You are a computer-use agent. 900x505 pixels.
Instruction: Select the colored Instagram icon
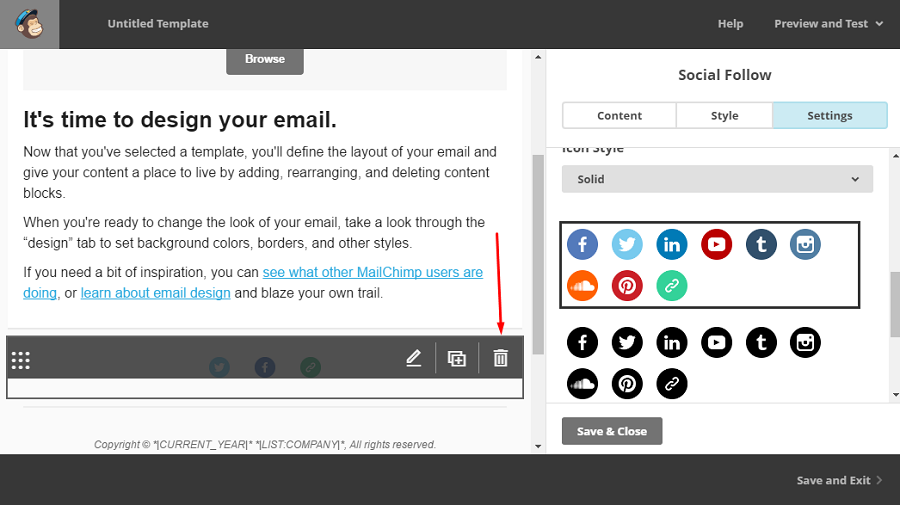pyautogui.click(x=805, y=244)
